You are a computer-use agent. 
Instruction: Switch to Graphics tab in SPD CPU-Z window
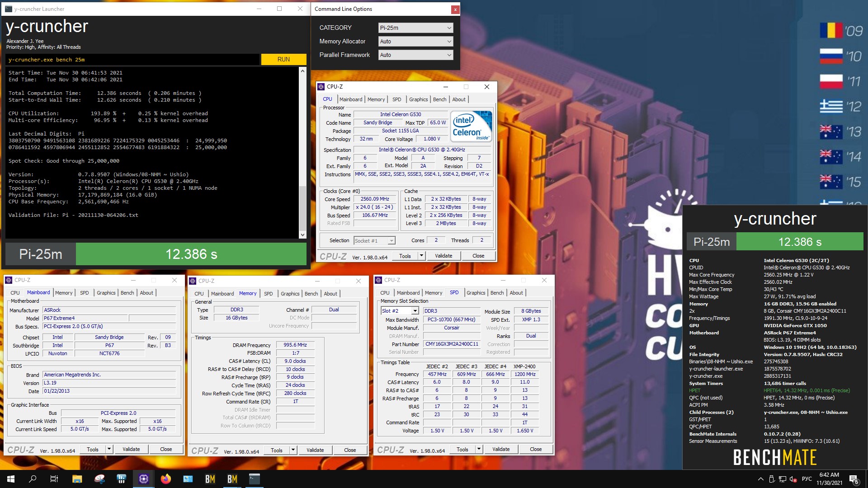476,293
